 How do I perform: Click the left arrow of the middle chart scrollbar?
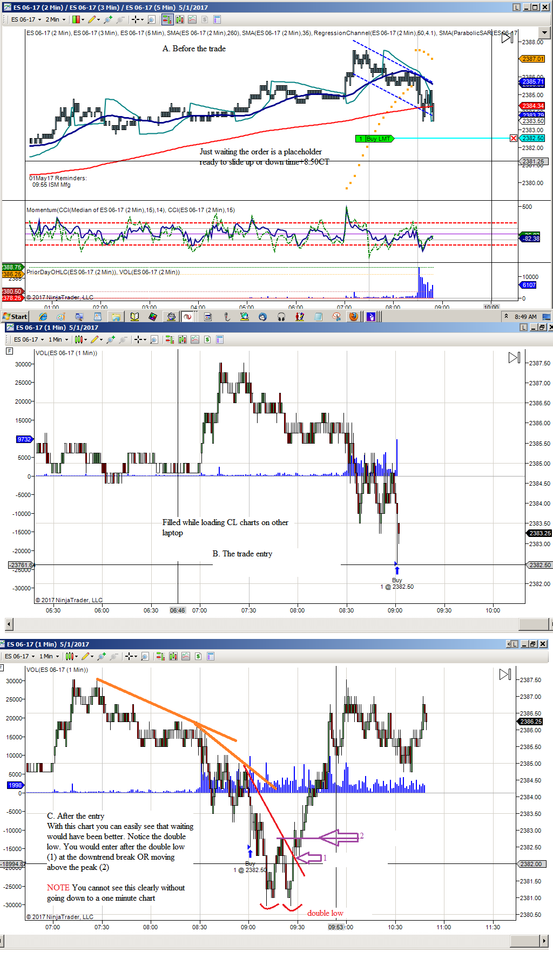click(9, 624)
